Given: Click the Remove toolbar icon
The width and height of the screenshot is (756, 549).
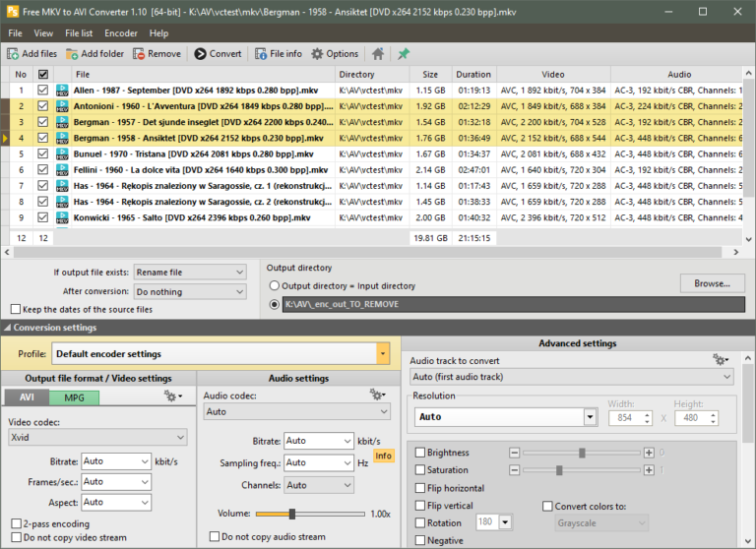Looking at the screenshot, I should (140, 54).
